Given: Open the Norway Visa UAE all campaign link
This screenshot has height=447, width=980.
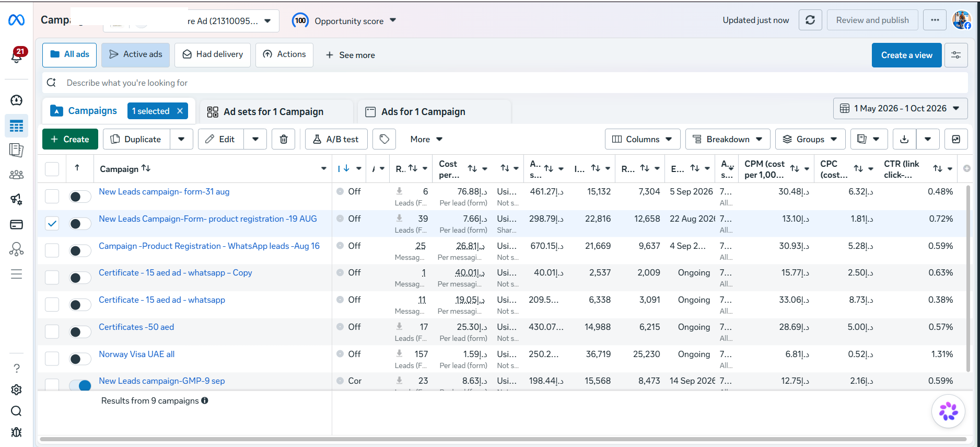Looking at the screenshot, I should 137,354.
